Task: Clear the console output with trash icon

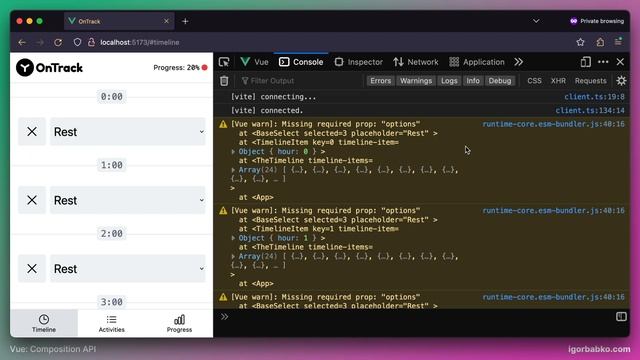Action: tap(224, 81)
